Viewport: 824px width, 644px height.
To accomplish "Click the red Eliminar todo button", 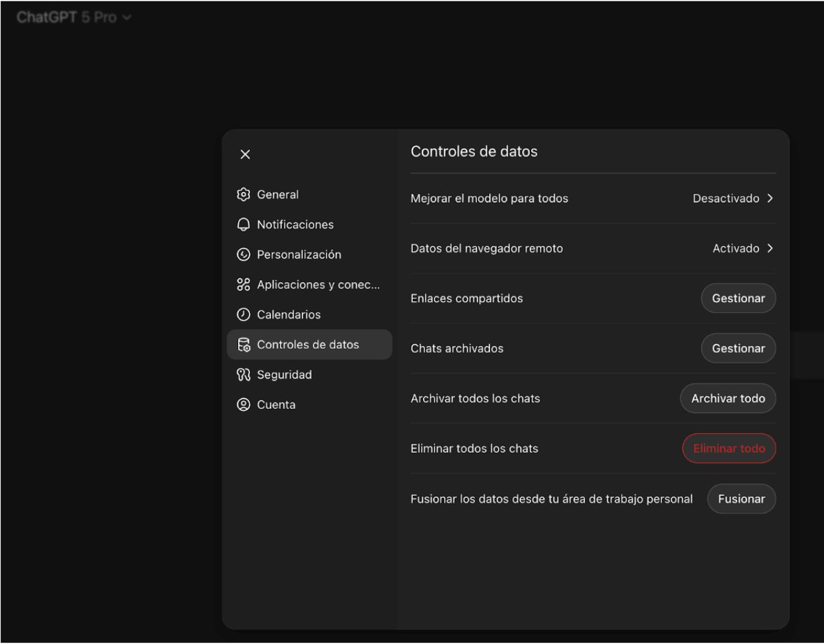I will pos(729,449).
